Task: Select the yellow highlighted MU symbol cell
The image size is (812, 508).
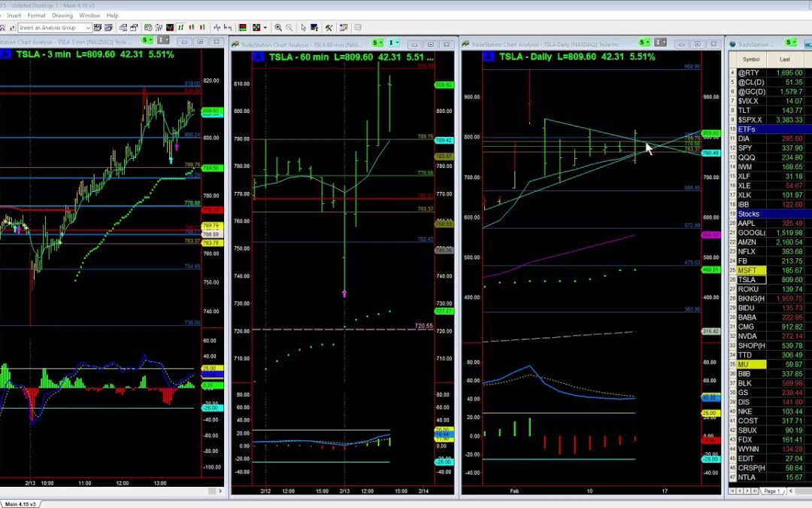Action: pos(751,364)
